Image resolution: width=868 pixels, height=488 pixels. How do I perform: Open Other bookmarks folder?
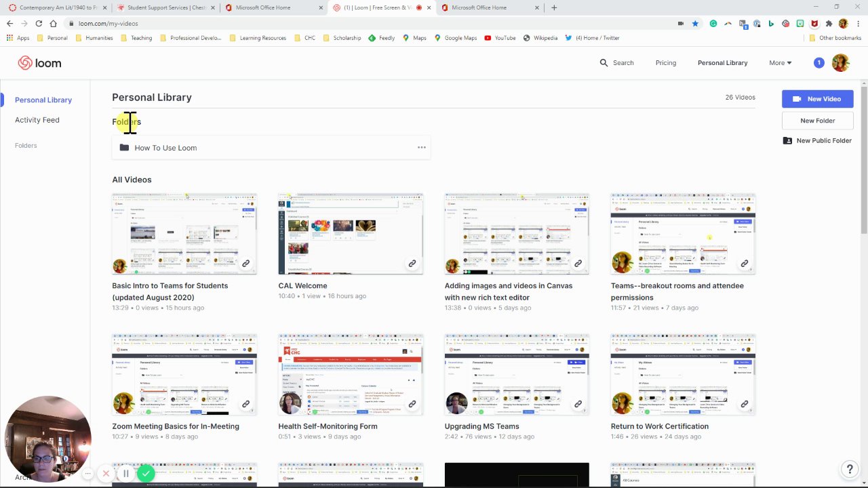(835, 38)
